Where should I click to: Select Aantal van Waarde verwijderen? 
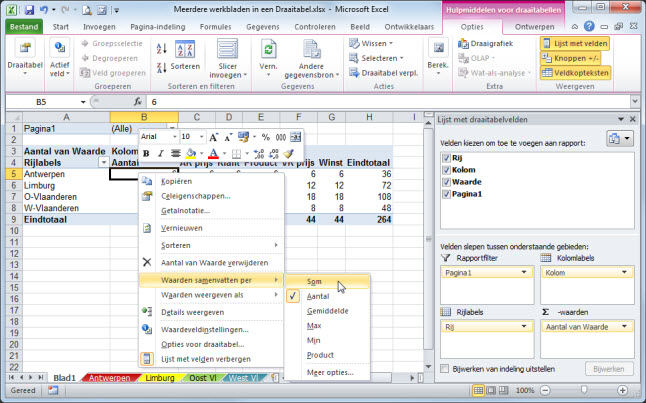coord(214,263)
